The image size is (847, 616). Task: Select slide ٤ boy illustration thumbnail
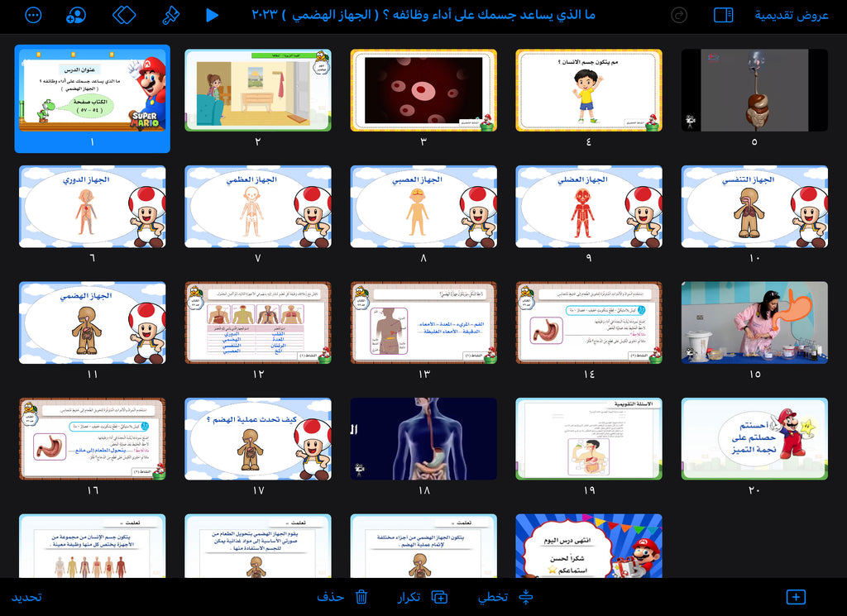pos(589,90)
